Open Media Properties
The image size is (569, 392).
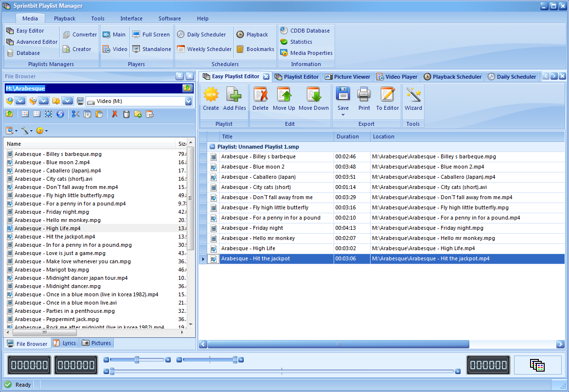coord(306,53)
